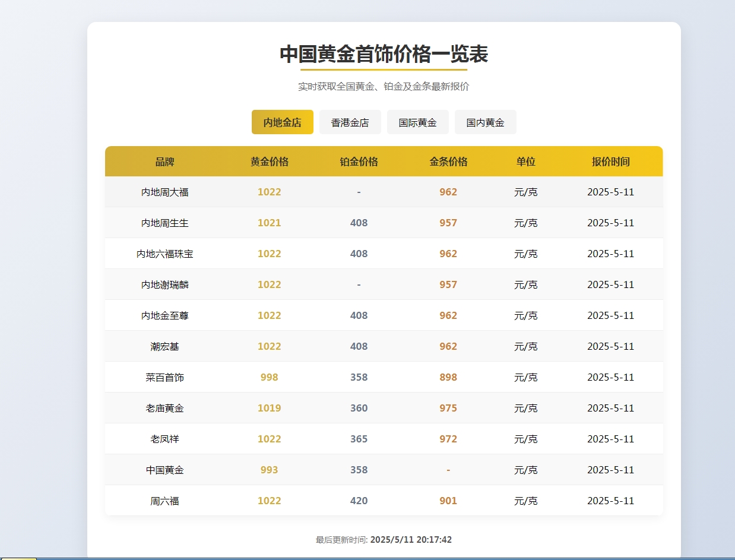Screen dimensions: 735x560
Task: Select the 内地周大福 brand cell
Action: coord(165,192)
